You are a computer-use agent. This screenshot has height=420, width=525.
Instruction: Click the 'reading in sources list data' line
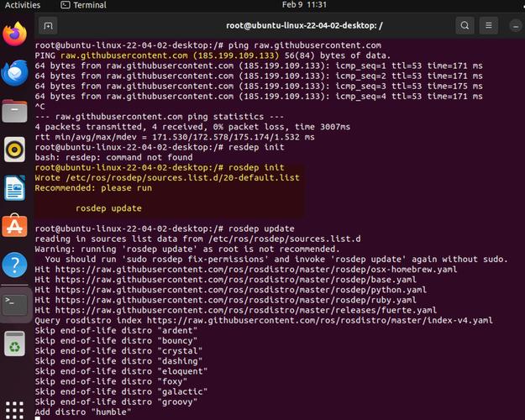[x=198, y=239]
